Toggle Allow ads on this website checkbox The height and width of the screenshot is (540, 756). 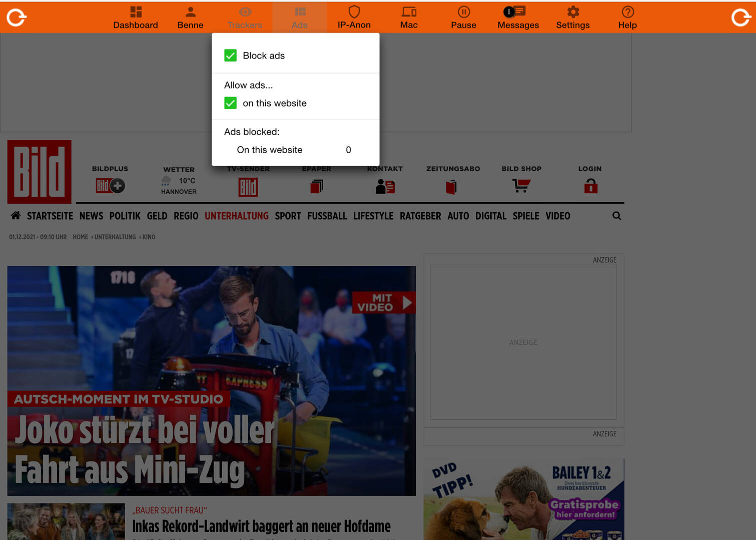pos(230,103)
